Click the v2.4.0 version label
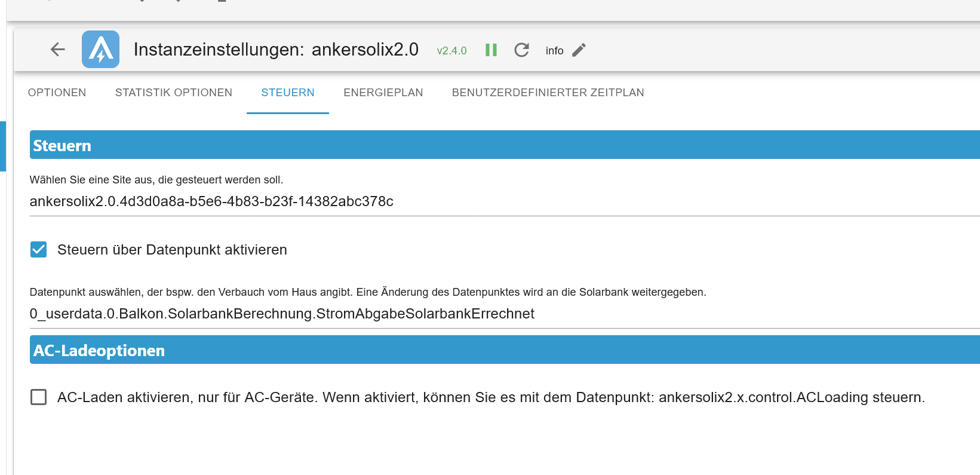The width and height of the screenshot is (980, 475). [x=451, y=51]
